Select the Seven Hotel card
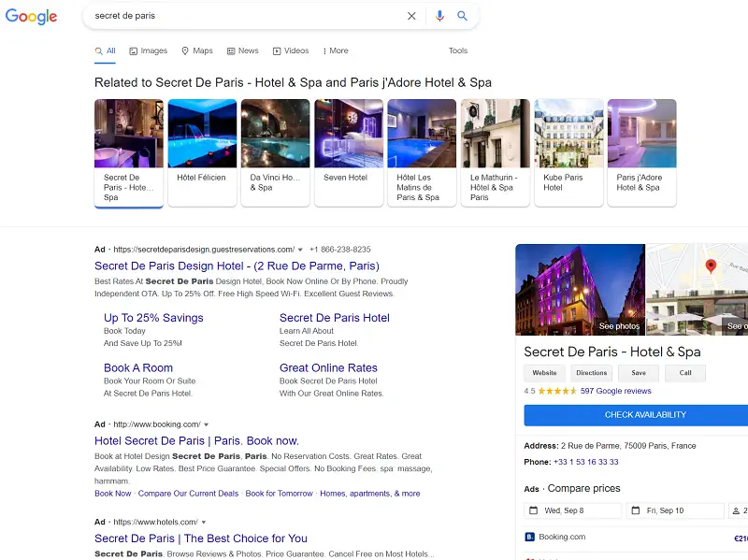748x560 pixels. click(x=349, y=153)
